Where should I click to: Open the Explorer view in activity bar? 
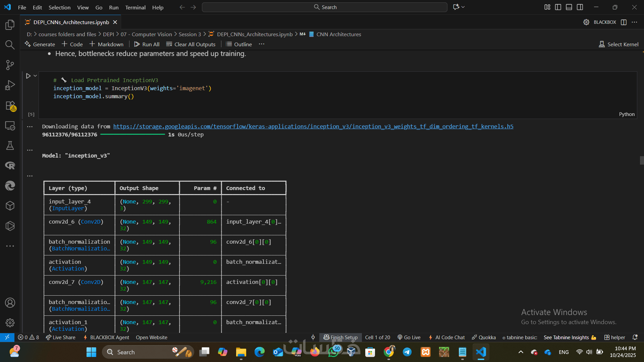point(10,24)
